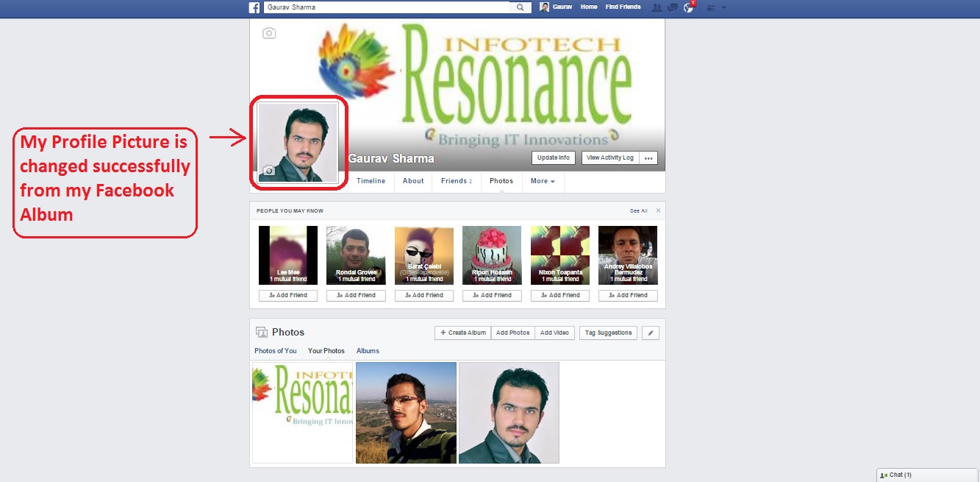
Task: Click the Add Photos button
Action: coord(512,333)
